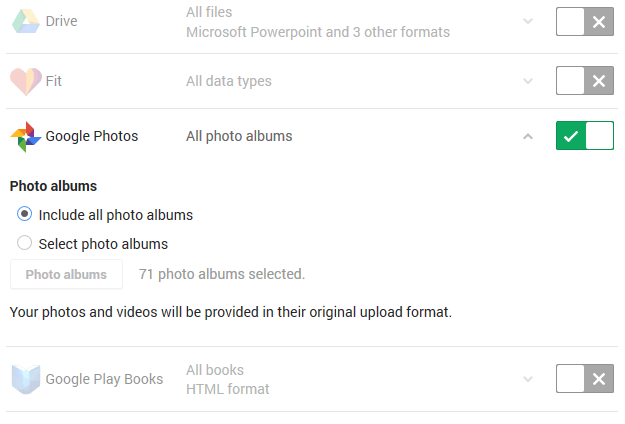625x424 pixels.
Task: Expand the Drive options chevron
Action: pos(528,21)
